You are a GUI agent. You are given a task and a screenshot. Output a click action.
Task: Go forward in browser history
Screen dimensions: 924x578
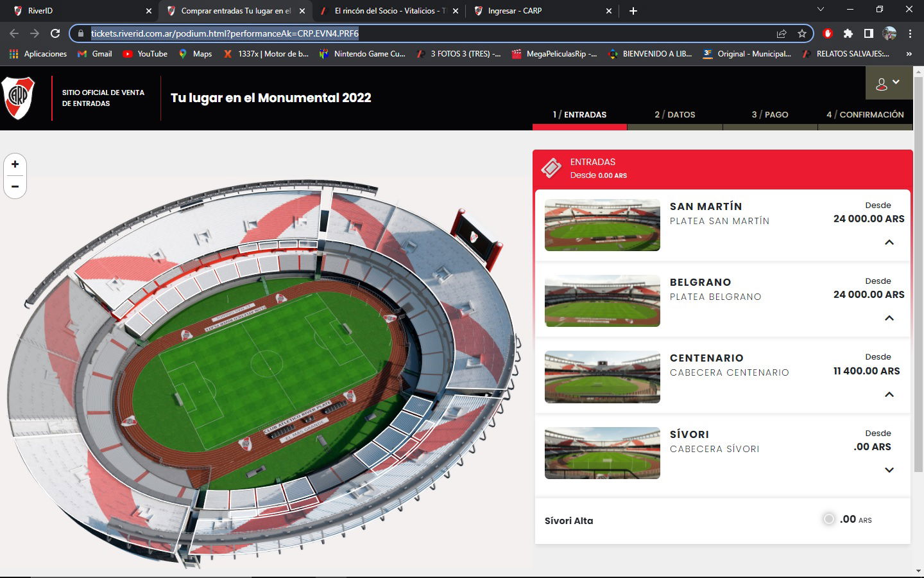coord(35,33)
